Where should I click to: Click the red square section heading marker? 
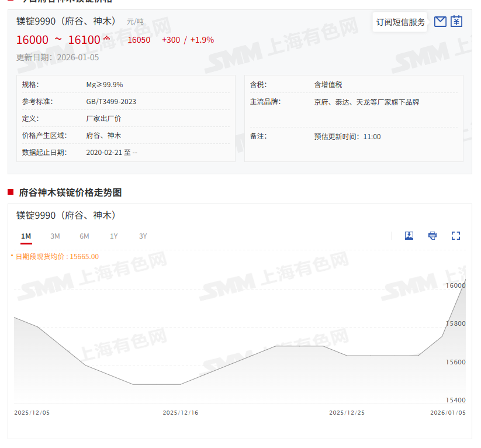[10, 192]
